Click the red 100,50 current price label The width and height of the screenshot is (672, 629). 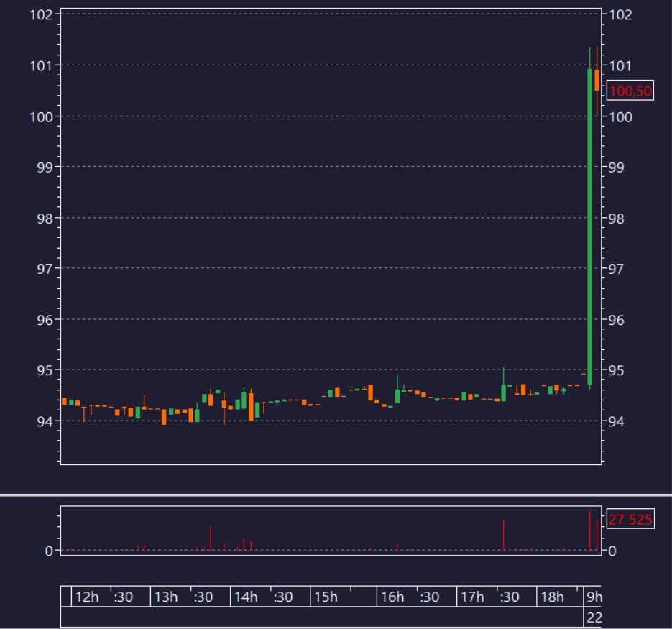630,91
